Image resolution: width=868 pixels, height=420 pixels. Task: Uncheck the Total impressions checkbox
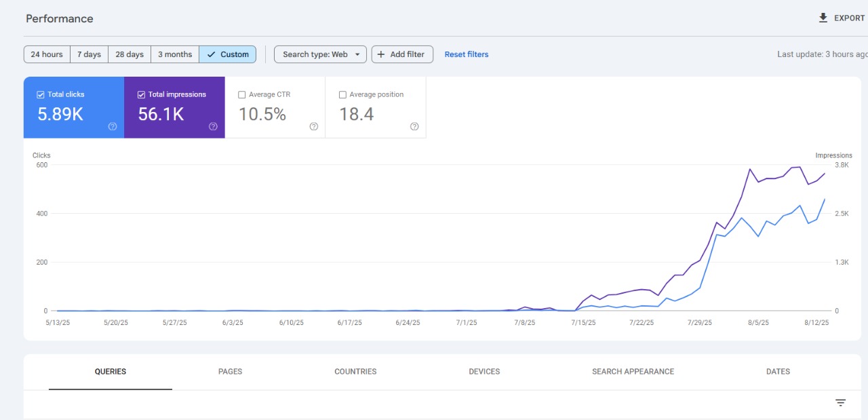[x=141, y=95]
